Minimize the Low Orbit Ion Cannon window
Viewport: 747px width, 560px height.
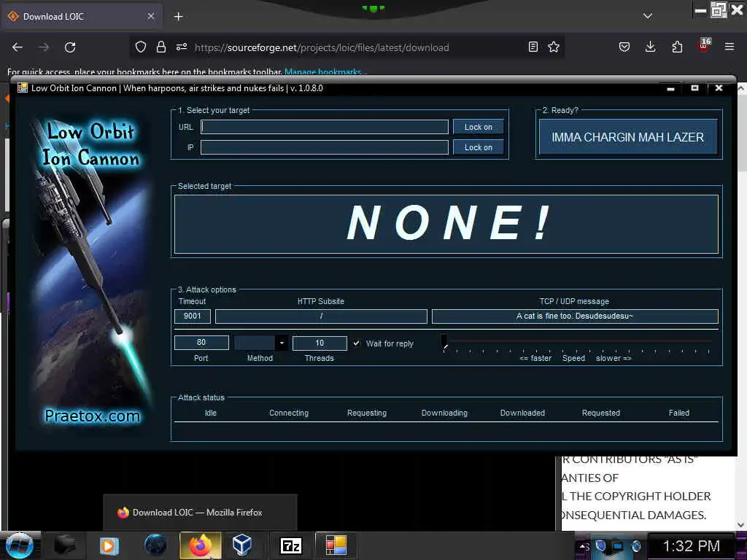coord(671,88)
